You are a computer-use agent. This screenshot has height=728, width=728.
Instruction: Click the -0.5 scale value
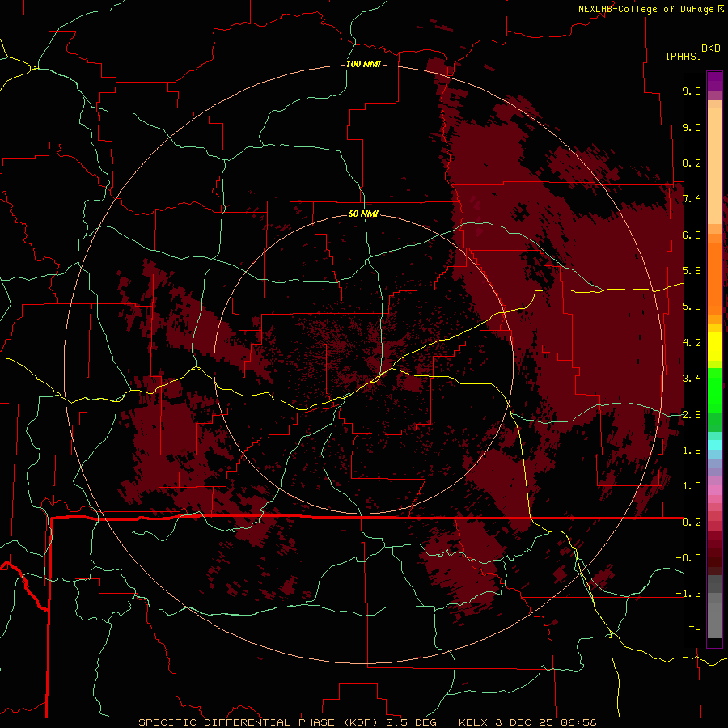(688, 558)
